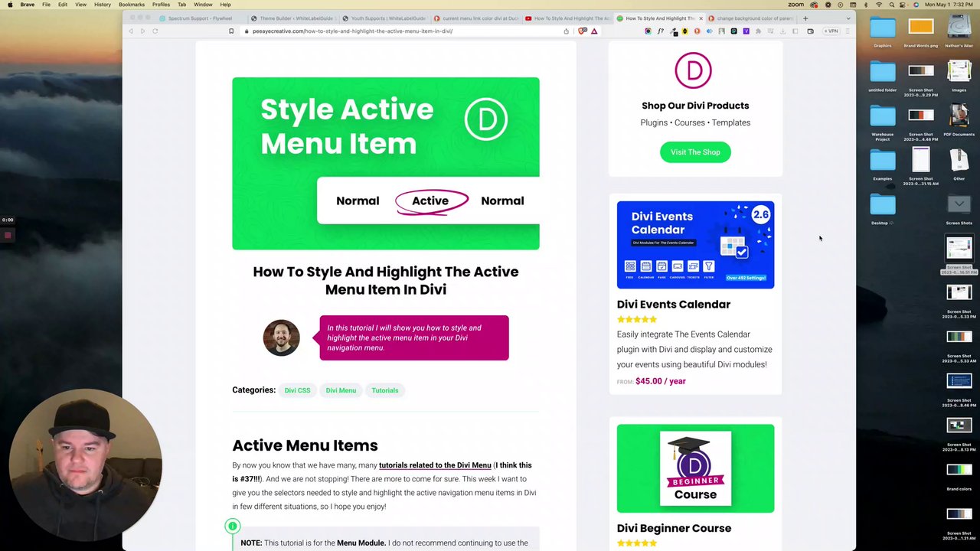
Task: Click the browser reload icon
Action: pyautogui.click(x=155, y=31)
